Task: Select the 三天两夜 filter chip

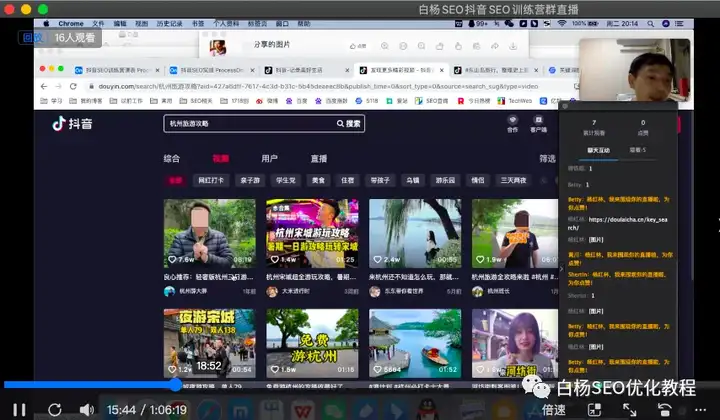Action: (513, 180)
